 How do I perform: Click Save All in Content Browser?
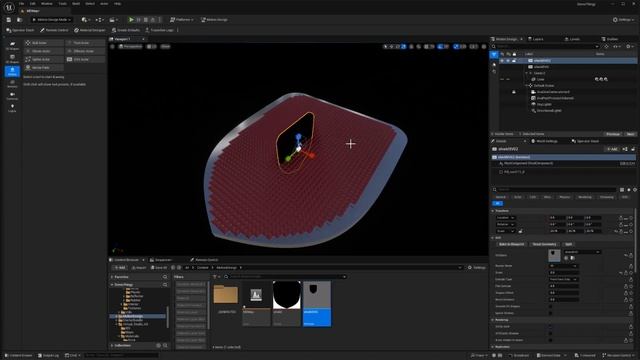point(159,268)
